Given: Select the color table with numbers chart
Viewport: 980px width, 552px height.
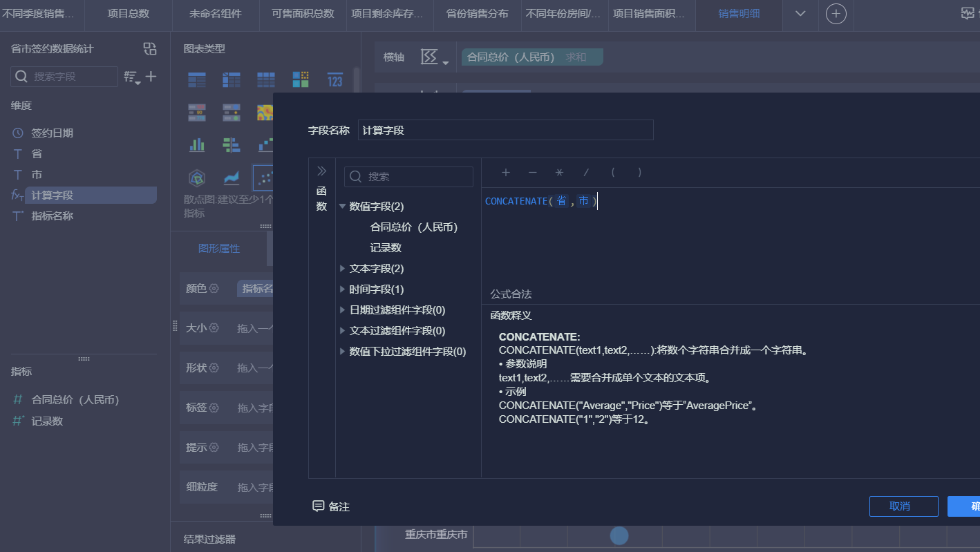Looking at the screenshot, I should 197,112.
